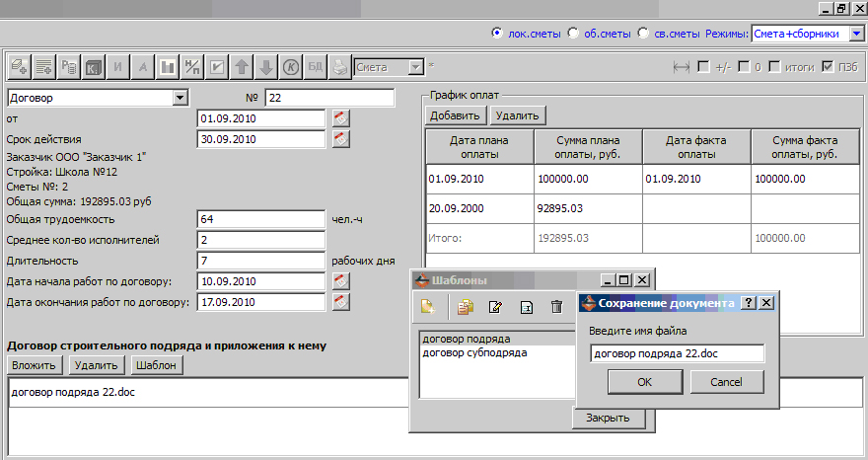Toggle the итоги checkbox
The height and width of the screenshot is (460, 868).
coord(775,67)
